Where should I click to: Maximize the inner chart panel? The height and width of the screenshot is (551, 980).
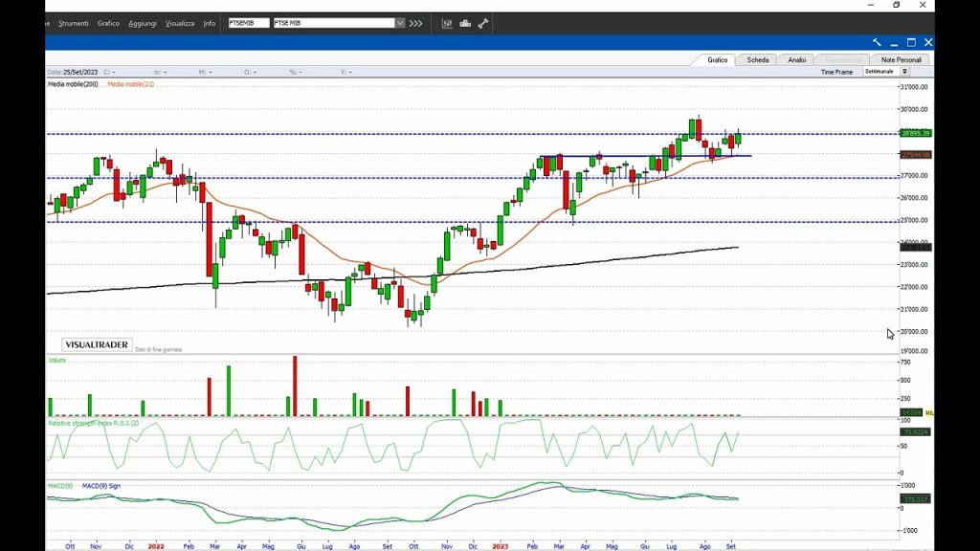pyautogui.click(x=911, y=42)
